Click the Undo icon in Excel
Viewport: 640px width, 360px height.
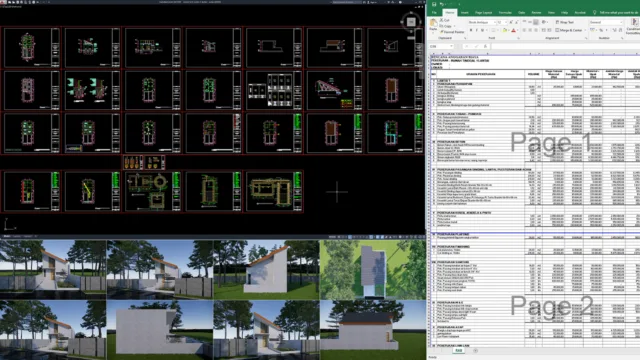click(441, 4)
